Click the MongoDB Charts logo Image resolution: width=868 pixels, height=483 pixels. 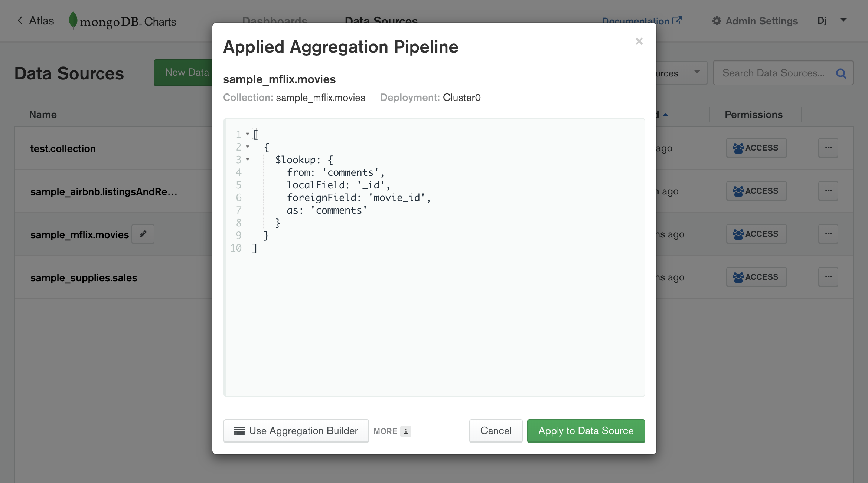point(123,21)
